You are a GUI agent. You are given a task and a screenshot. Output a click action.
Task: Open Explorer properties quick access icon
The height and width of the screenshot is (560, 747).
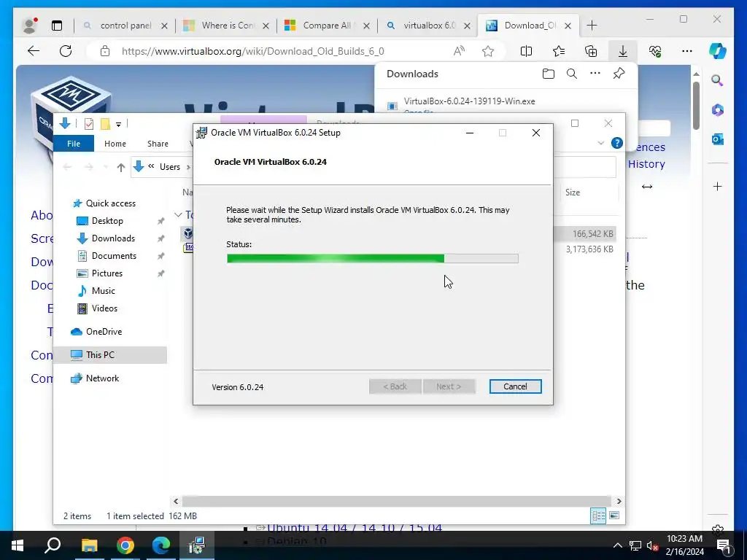tap(88, 124)
